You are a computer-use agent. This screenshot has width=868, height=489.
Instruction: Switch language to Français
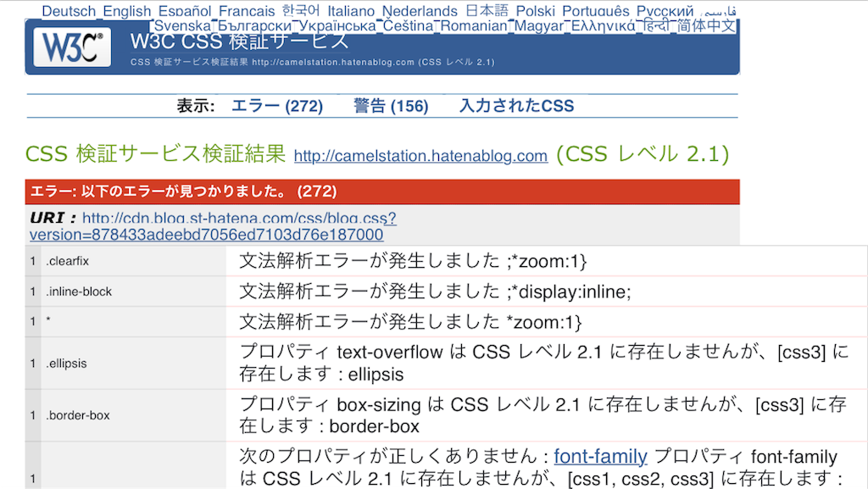tap(247, 11)
